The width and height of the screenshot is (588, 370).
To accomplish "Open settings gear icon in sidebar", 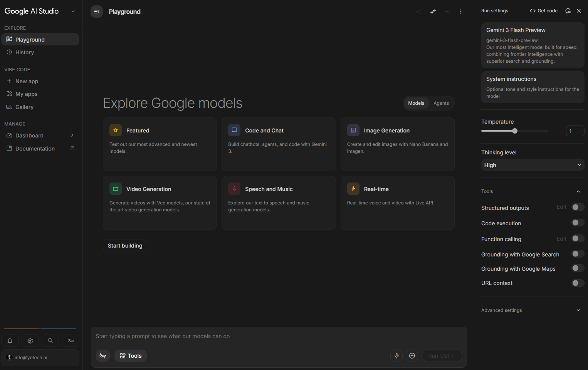I will tap(30, 341).
